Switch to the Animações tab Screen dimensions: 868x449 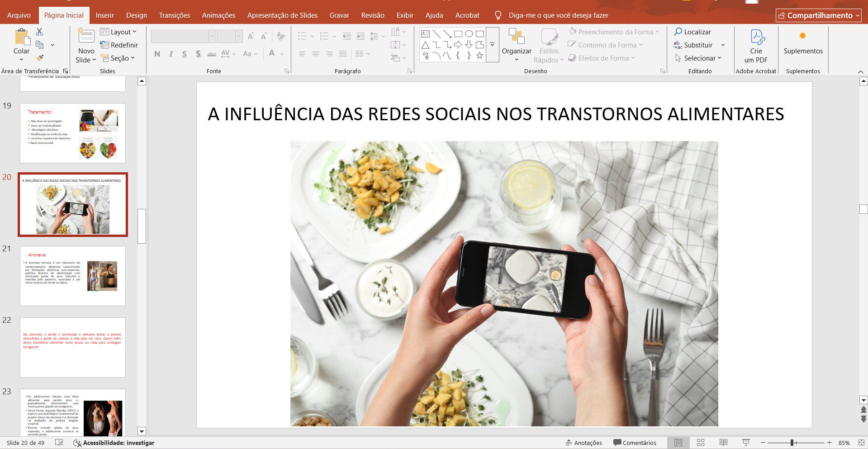tap(218, 15)
